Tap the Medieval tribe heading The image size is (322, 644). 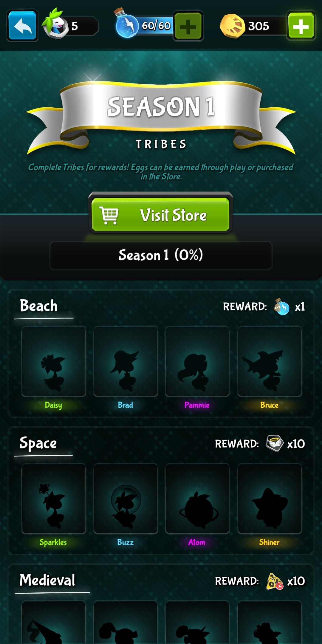click(x=47, y=580)
